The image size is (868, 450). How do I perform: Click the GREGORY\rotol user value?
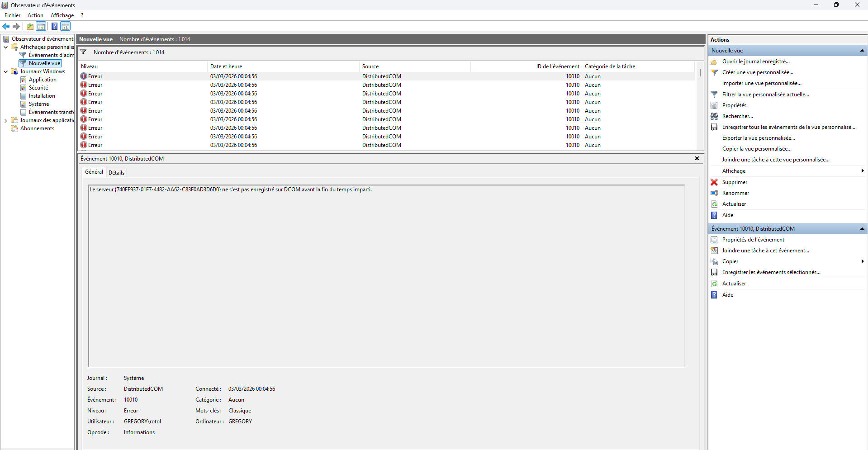(142, 422)
